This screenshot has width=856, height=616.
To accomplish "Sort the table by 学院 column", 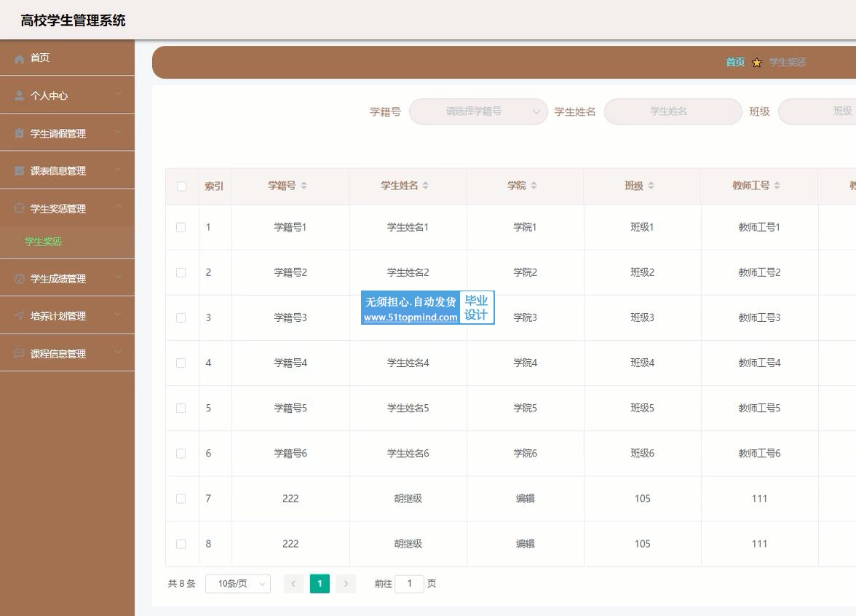I will [x=534, y=186].
